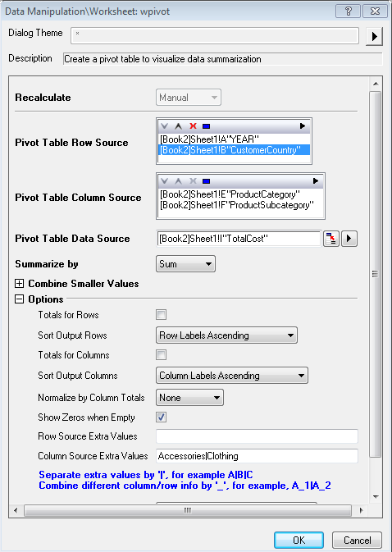The height and width of the screenshot is (552, 392).
Task: Click Column Source Extra Values field
Action: pyautogui.click(x=258, y=456)
